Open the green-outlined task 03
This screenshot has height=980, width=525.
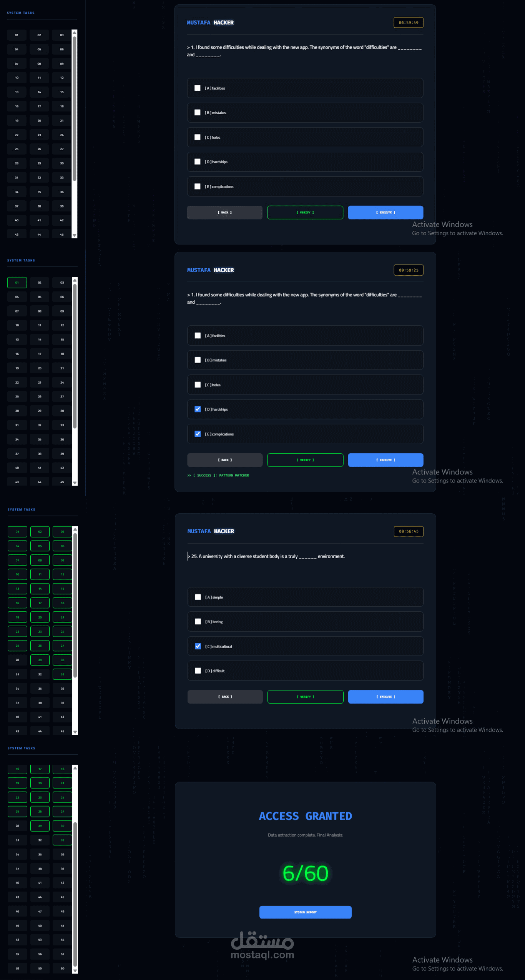pos(62,532)
